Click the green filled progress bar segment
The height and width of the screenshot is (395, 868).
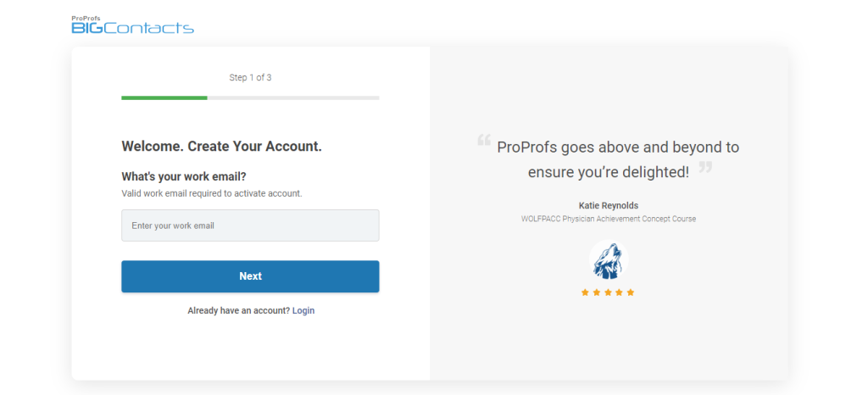(x=164, y=97)
